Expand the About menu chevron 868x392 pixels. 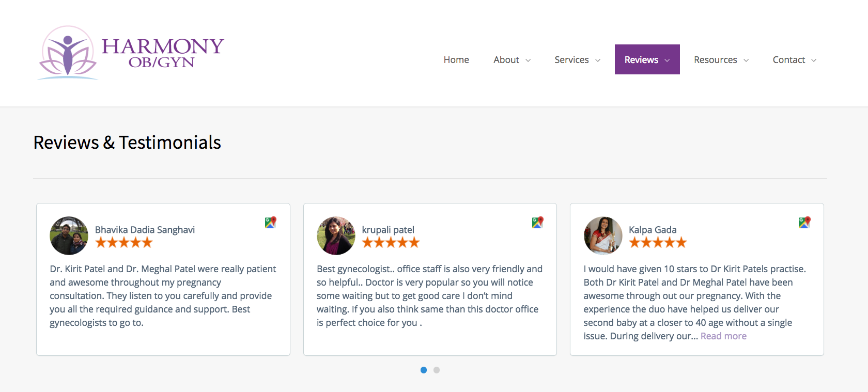(528, 60)
